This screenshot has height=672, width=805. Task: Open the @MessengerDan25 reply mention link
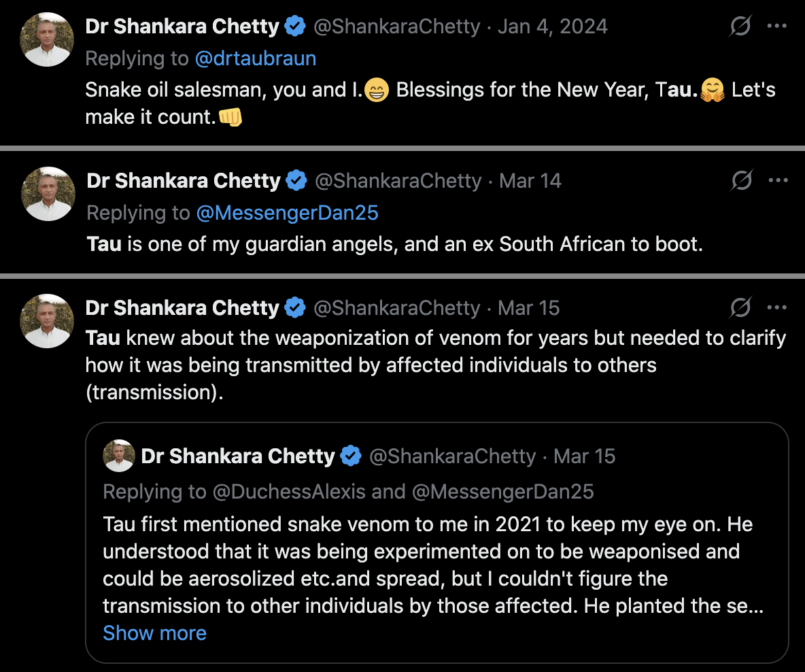[287, 213]
